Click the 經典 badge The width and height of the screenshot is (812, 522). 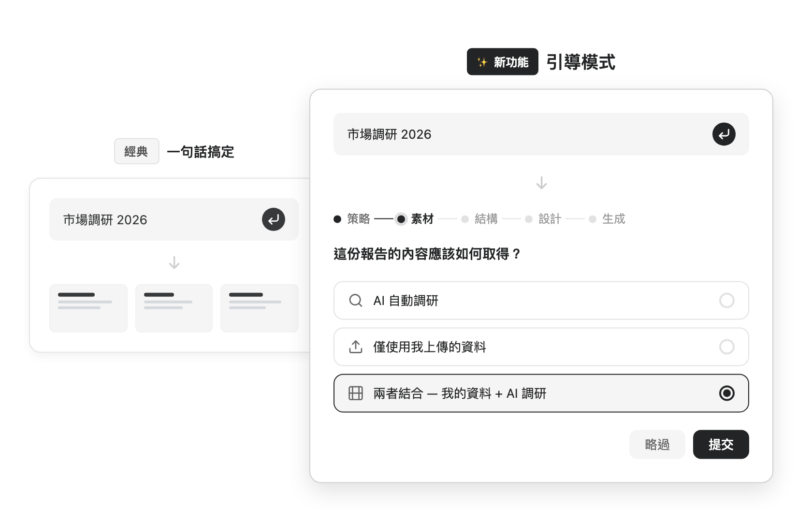pos(136,151)
